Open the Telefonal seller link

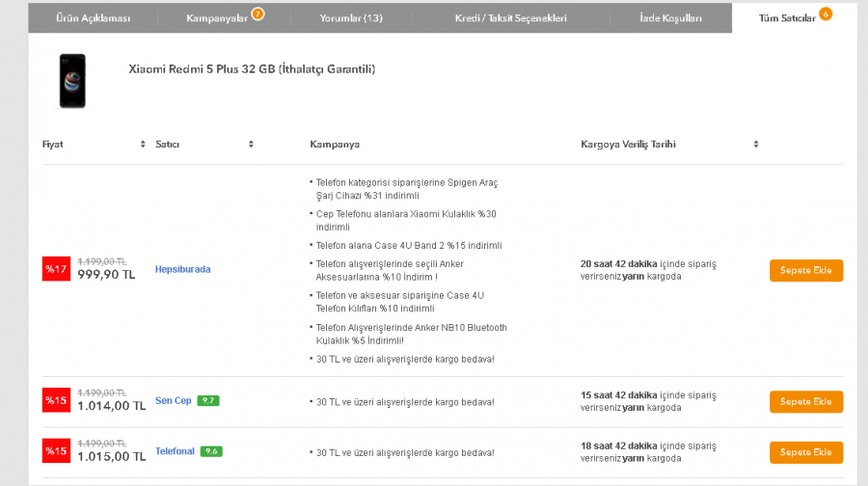[x=175, y=451]
